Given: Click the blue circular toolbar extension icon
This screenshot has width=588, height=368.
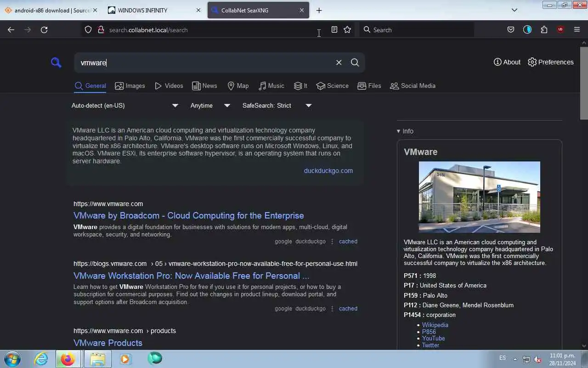Looking at the screenshot, I should pyautogui.click(x=527, y=29).
